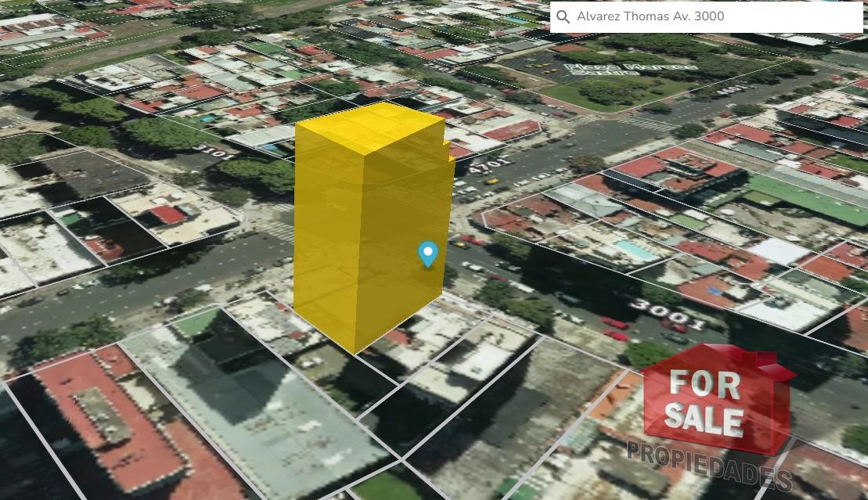Select the 3001 street number label
This screenshot has width=868, height=500.
click(x=667, y=314)
